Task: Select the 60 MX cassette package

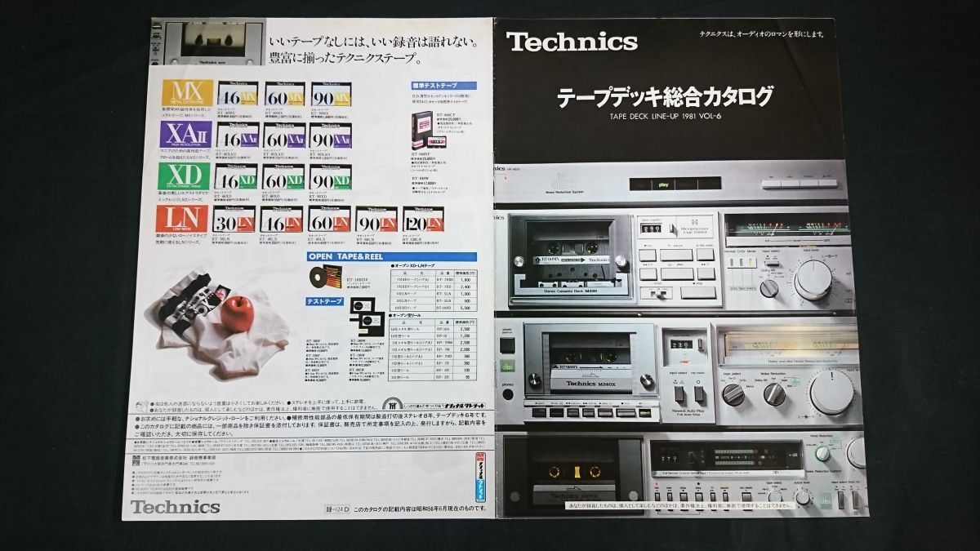Action: point(287,96)
